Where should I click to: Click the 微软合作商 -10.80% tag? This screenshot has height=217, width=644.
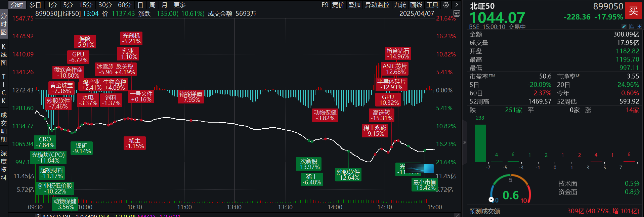click(x=69, y=73)
